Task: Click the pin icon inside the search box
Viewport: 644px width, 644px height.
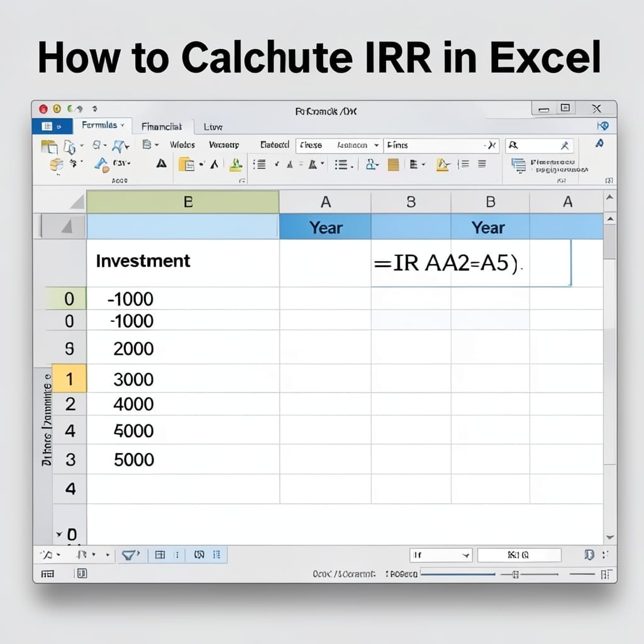Action: click(x=565, y=145)
